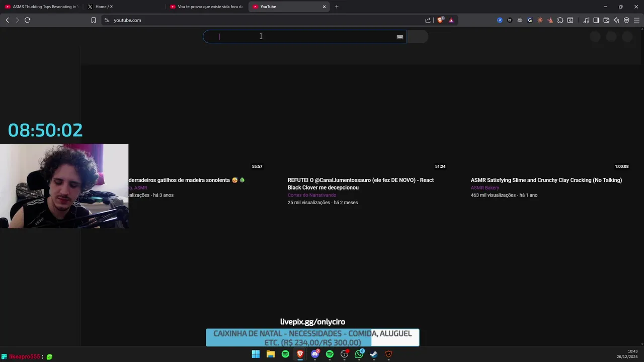Open File Explorer from the taskbar
644x362 pixels.
pyautogui.click(x=270, y=354)
